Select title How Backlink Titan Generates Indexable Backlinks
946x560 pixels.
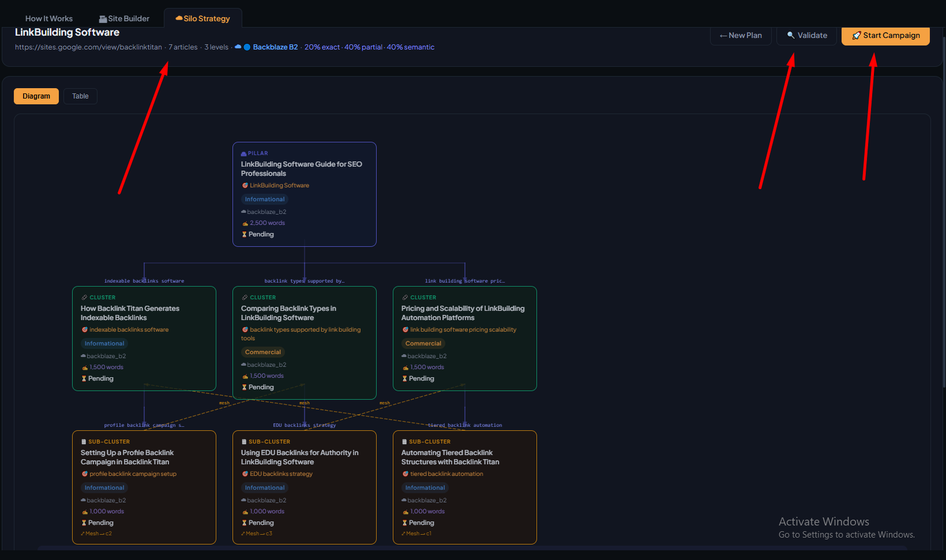tap(130, 313)
